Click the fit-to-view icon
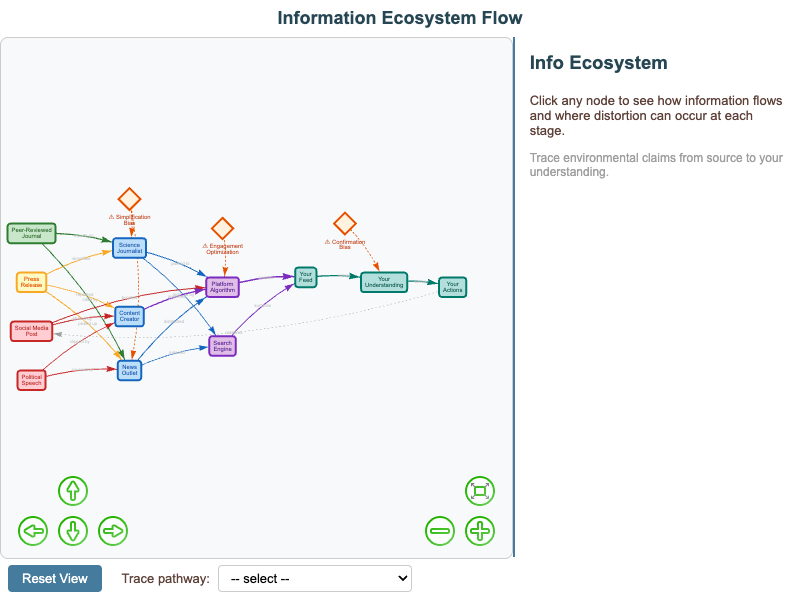 (x=480, y=491)
